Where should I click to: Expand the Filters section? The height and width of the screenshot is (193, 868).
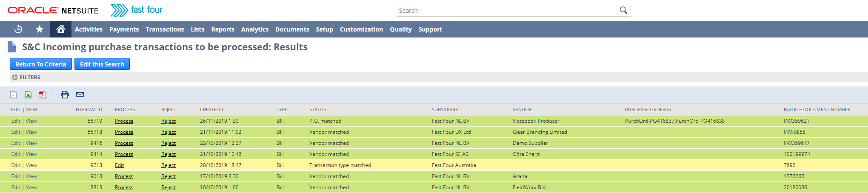pyautogui.click(x=15, y=77)
